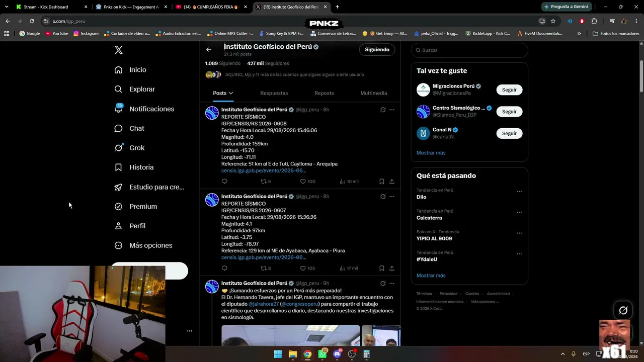The height and width of the screenshot is (362, 644).
Task: Switch to the Respuestas tab
Action: click(274, 93)
